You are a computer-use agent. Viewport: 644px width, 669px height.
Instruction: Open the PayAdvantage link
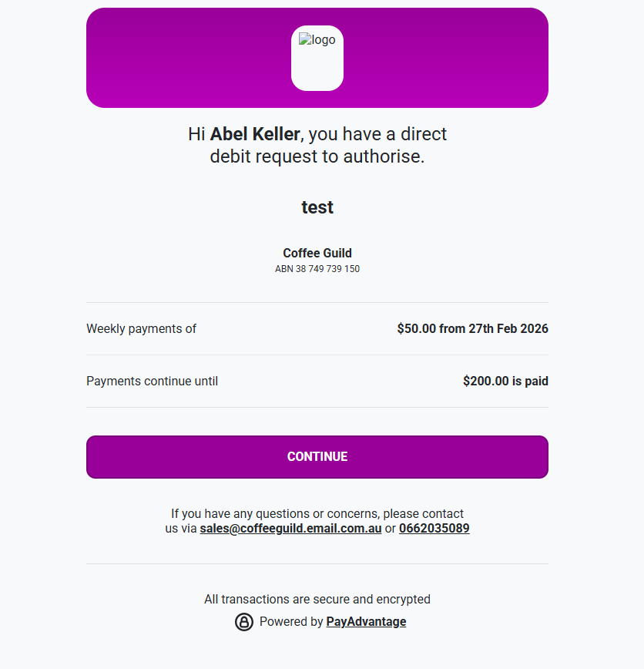tap(366, 622)
